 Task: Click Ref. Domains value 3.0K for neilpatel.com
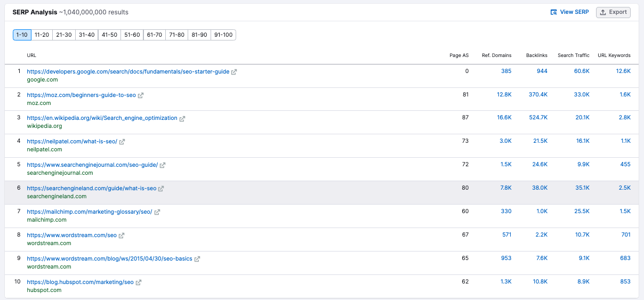click(x=505, y=142)
